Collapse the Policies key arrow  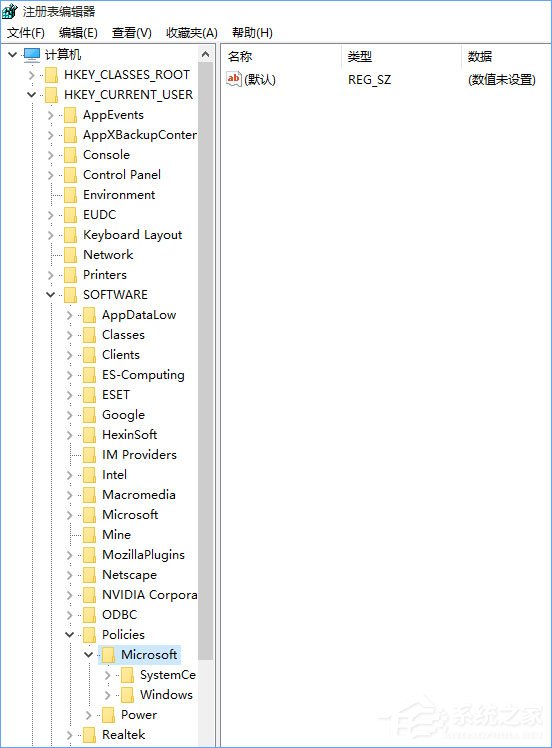[70, 634]
